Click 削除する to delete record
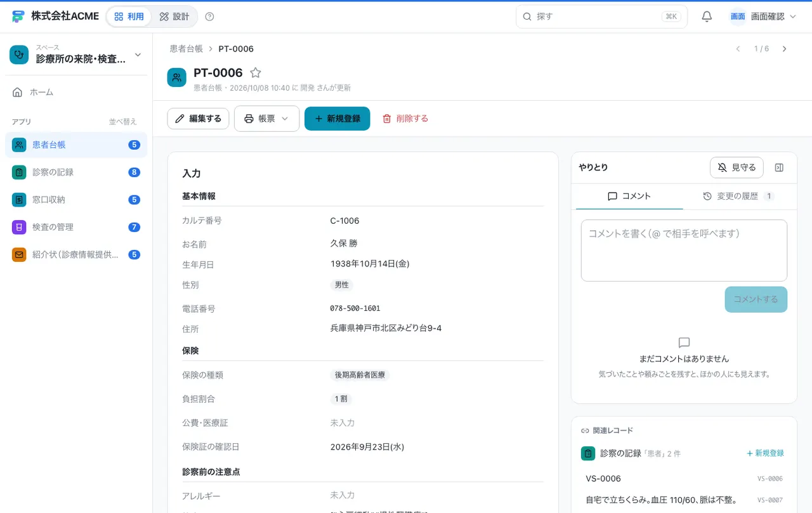Image resolution: width=812 pixels, height=513 pixels. tap(405, 119)
